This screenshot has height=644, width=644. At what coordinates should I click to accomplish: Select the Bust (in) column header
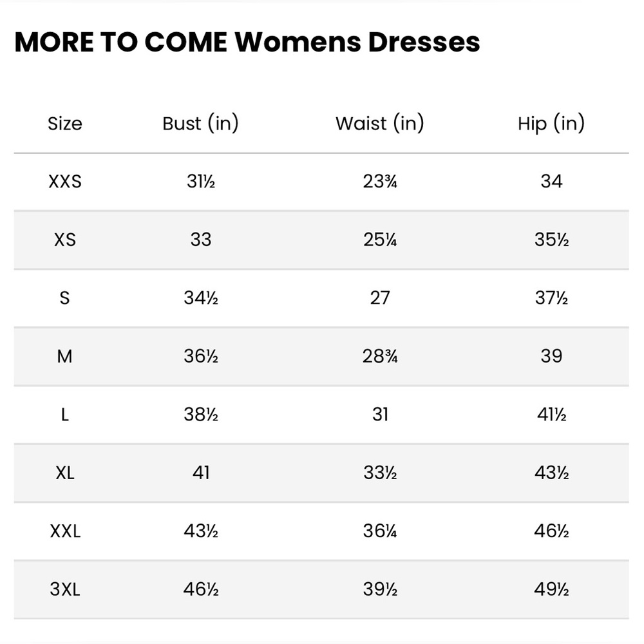pos(200,123)
